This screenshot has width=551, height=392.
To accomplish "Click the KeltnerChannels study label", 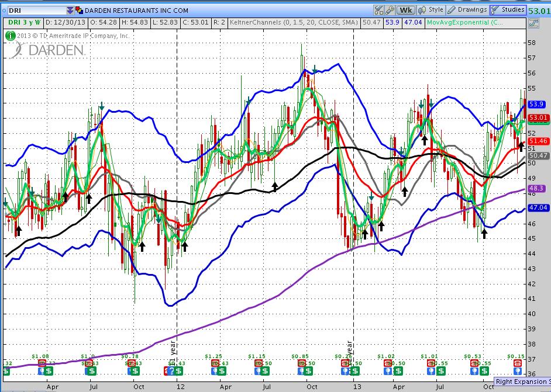I will [294, 23].
